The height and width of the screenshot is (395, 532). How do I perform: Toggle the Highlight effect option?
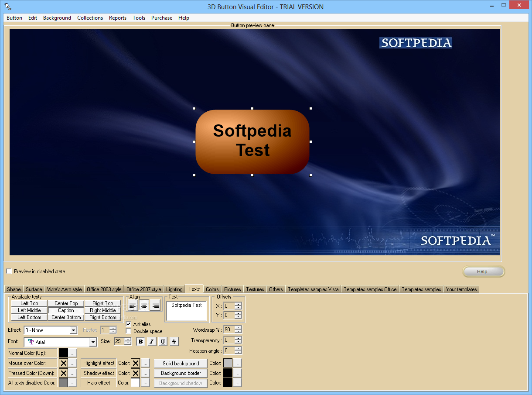pos(99,363)
